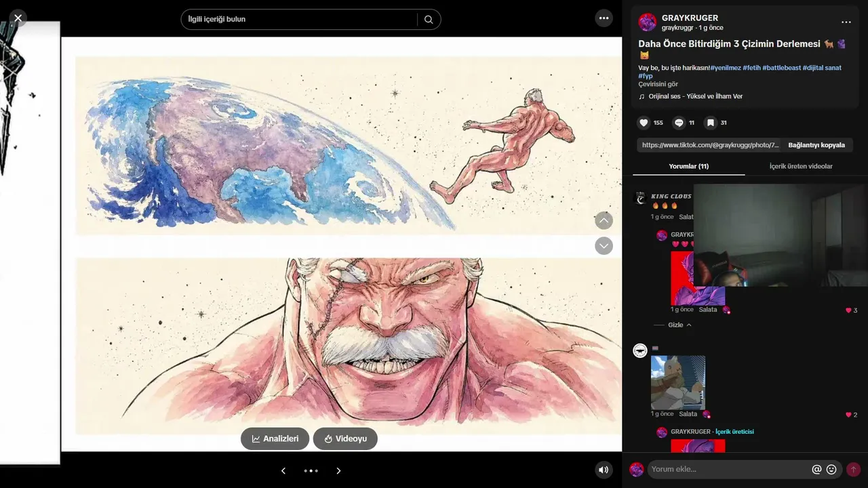Image resolution: width=868 pixels, height=488 pixels.
Task: Open the #dijital sanat hashtag
Action: [x=822, y=68]
